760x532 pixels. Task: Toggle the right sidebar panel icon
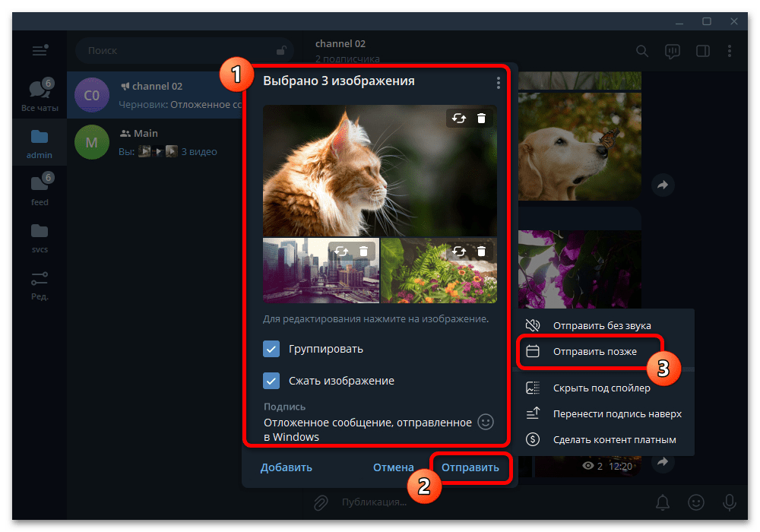(x=702, y=51)
